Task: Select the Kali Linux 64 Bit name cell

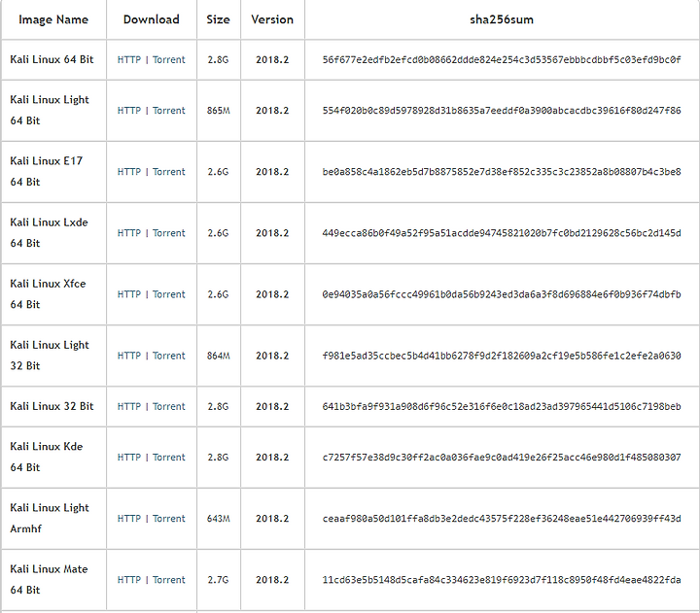Action: 52,59
